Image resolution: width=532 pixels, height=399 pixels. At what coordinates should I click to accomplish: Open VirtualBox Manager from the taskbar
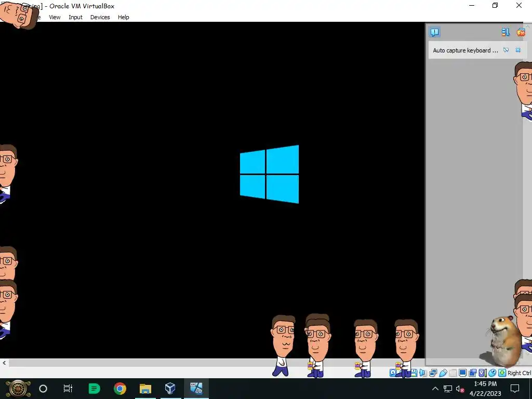click(170, 388)
